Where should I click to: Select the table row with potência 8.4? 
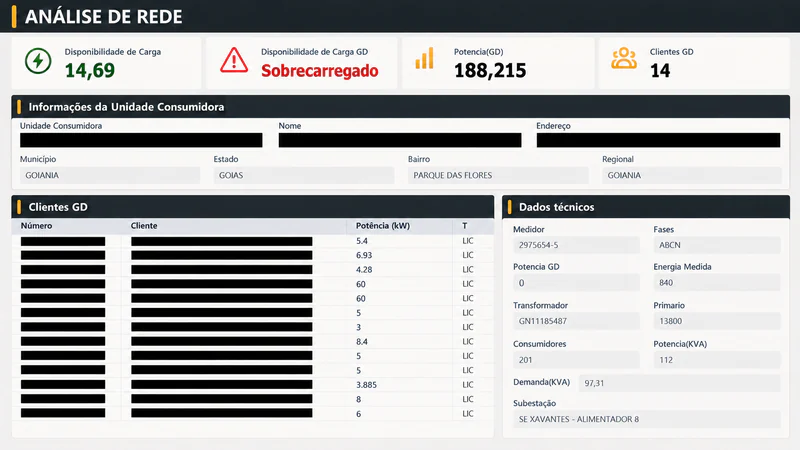[x=253, y=341]
